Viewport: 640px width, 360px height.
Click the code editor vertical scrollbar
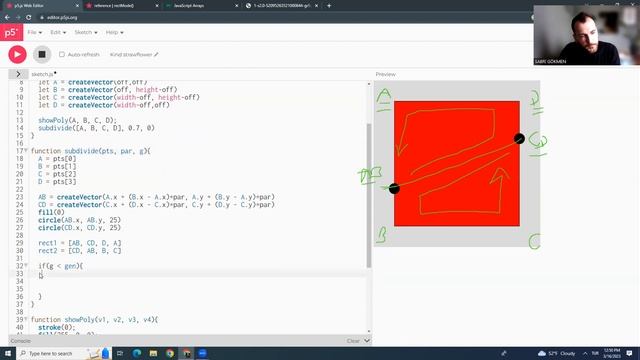coord(369,196)
